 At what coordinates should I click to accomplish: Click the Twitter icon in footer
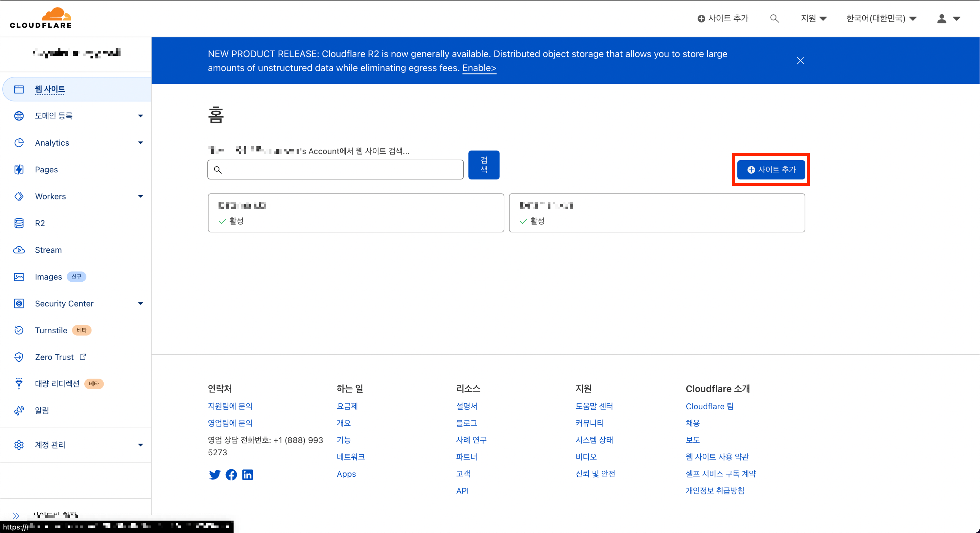pos(215,475)
